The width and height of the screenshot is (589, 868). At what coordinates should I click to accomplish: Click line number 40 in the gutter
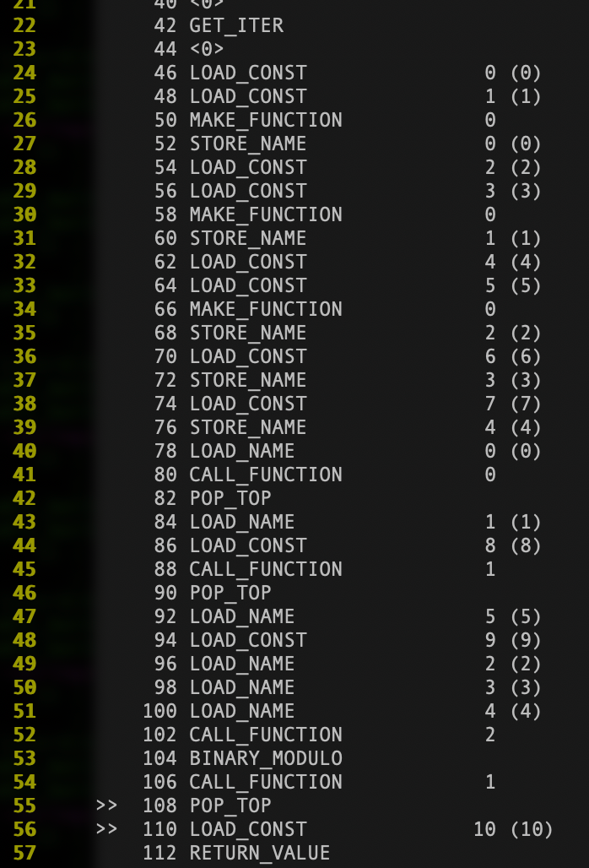(x=24, y=451)
